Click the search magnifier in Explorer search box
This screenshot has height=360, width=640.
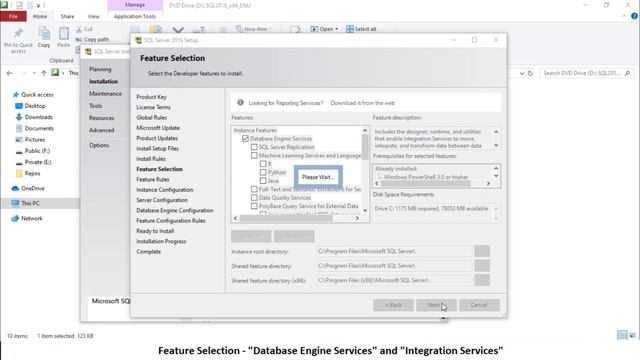point(627,73)
